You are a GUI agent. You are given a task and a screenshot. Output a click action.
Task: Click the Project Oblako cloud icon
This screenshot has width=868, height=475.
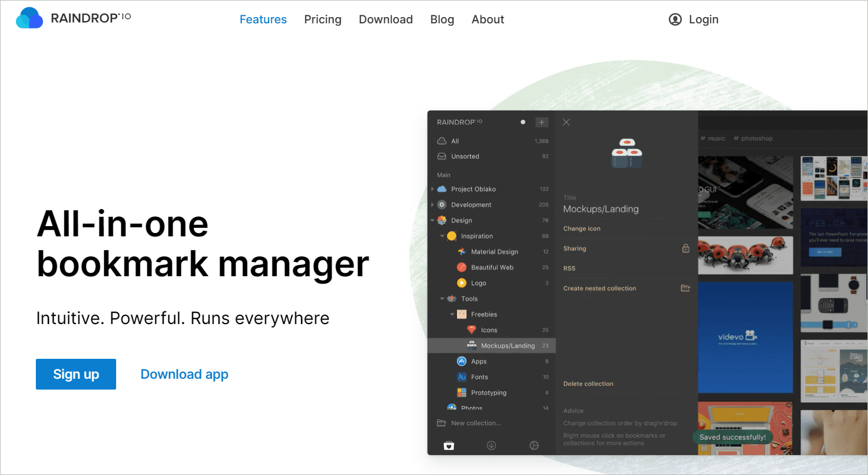click(442, 189)
